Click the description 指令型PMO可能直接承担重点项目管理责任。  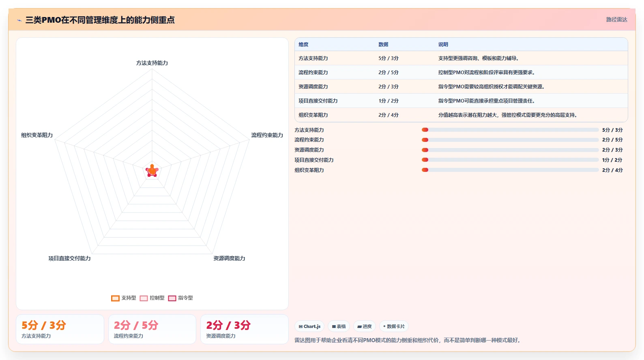click(487, 101)
